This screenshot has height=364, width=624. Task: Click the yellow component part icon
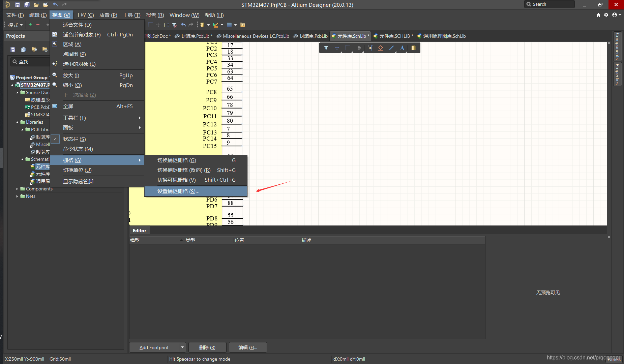pos(413,48)
